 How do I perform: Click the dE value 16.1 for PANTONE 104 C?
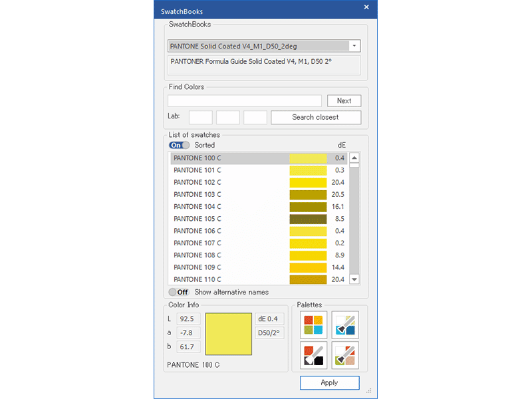pyautogui.click(x=338, y=207)
